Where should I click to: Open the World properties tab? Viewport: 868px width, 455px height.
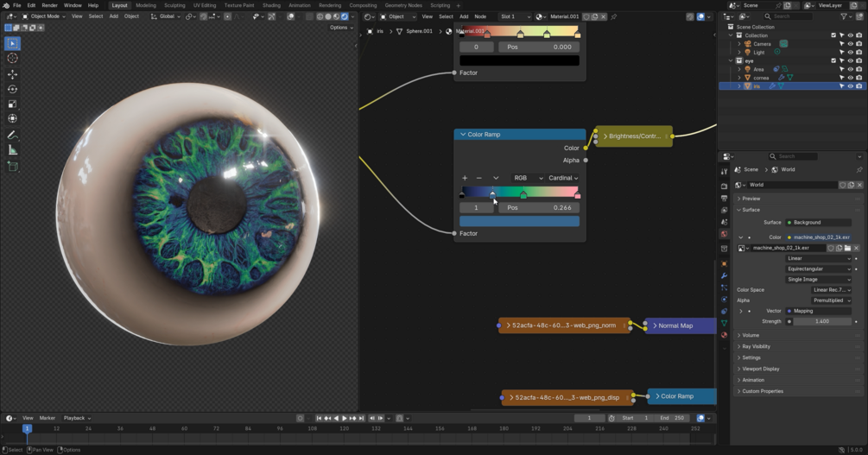click(x=724, y=234)
